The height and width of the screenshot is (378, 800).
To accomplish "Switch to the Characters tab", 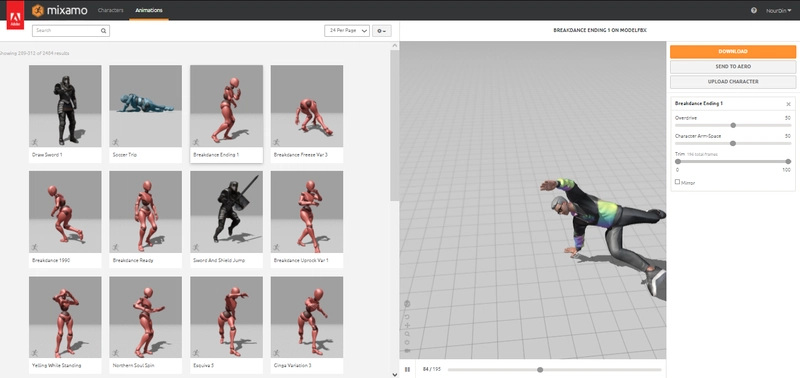I will 110,10.
